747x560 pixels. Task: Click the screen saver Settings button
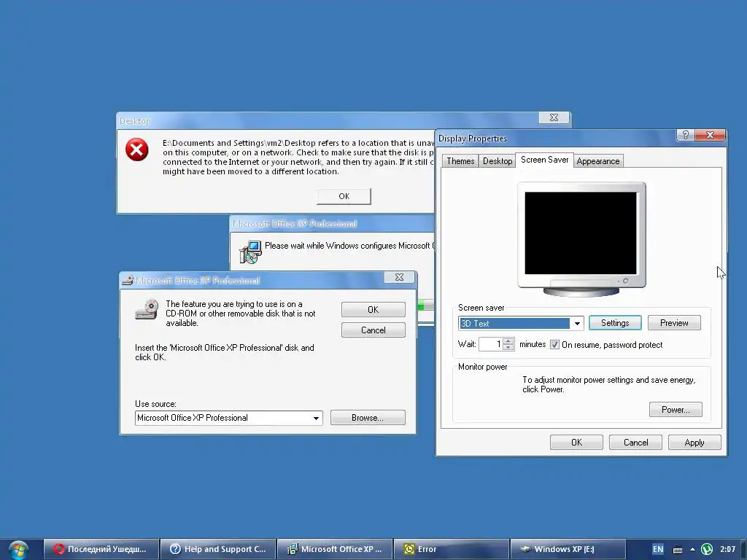point(615,323)
